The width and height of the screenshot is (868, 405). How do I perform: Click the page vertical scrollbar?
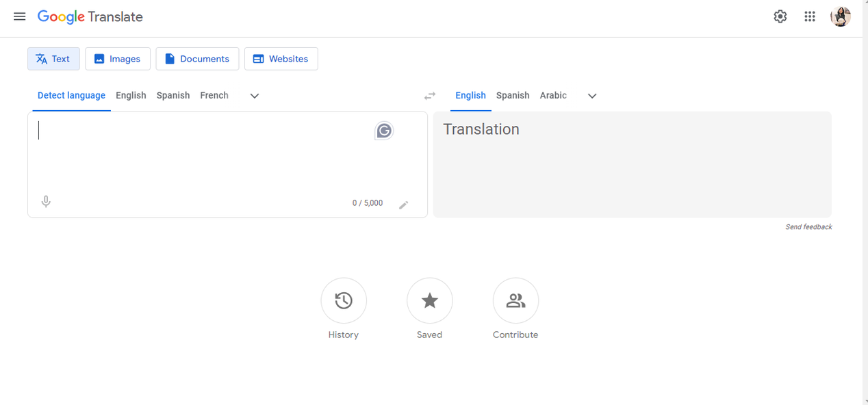865,202
